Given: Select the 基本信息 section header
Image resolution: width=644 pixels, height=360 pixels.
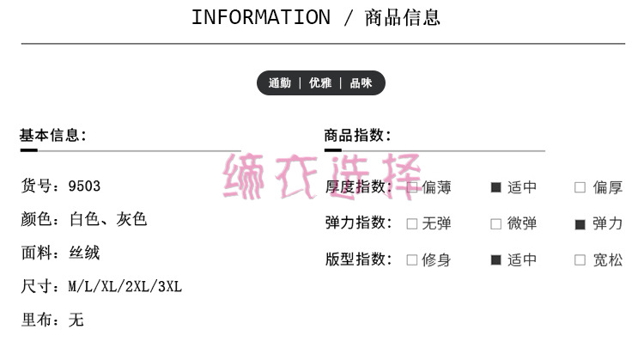Looking at the screenshot, I should pyautogui.click(x=53, y=135).
